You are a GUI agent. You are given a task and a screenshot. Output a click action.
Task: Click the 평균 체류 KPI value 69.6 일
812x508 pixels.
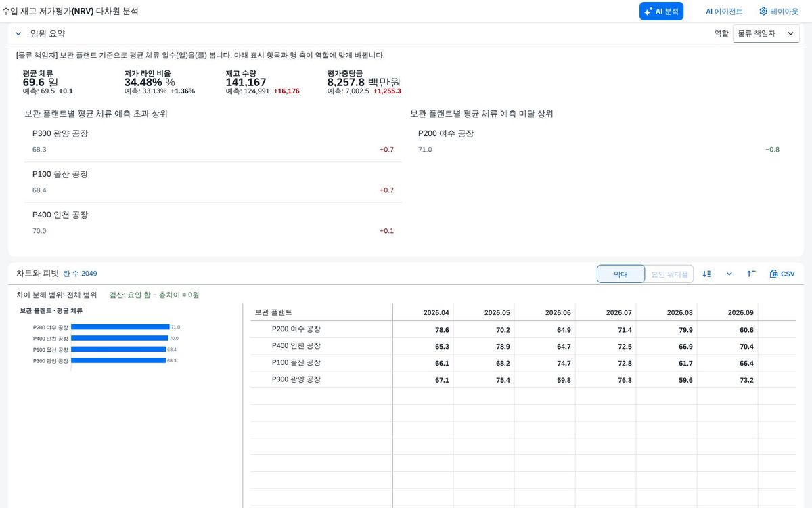tap(41, 82)
